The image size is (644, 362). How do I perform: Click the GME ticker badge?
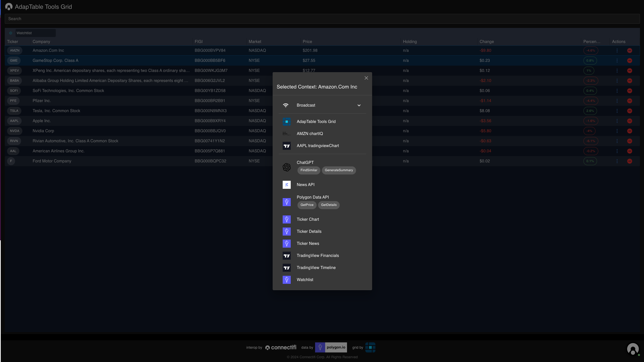[14, 61]
